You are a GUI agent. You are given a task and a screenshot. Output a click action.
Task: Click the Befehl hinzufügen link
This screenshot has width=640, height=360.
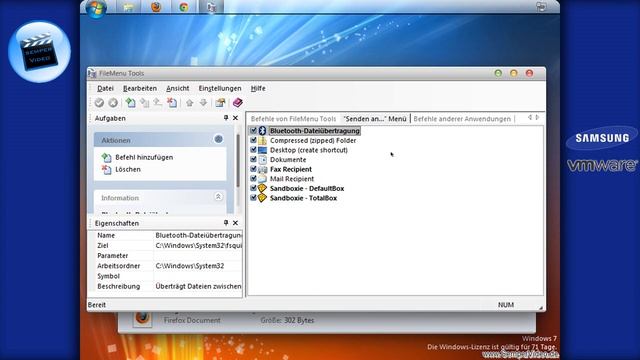(x=144, y=157)
